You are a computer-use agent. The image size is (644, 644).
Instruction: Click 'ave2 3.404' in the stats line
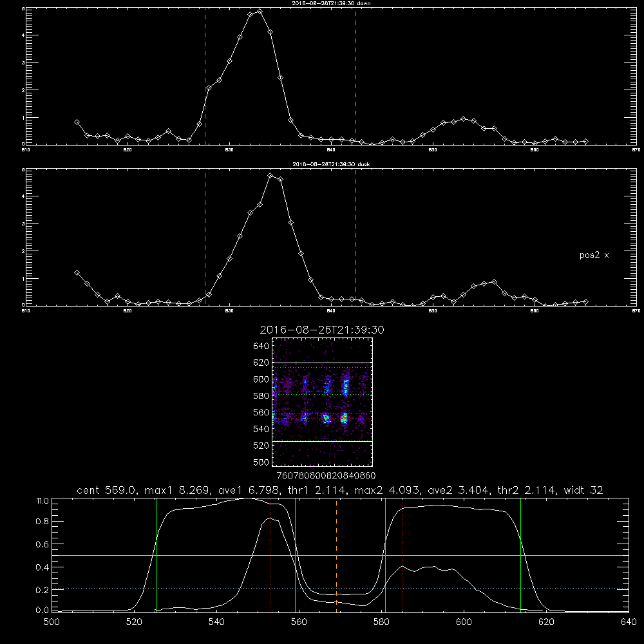(459, 490)
